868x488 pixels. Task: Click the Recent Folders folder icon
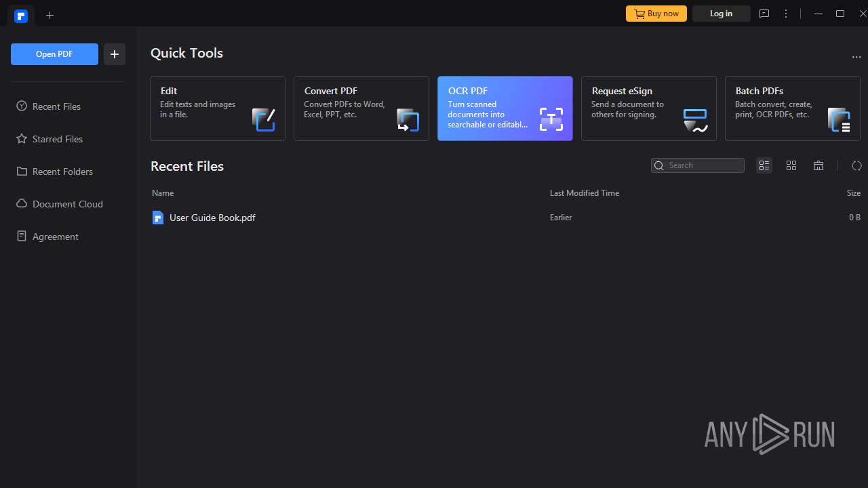click(22, 171)
